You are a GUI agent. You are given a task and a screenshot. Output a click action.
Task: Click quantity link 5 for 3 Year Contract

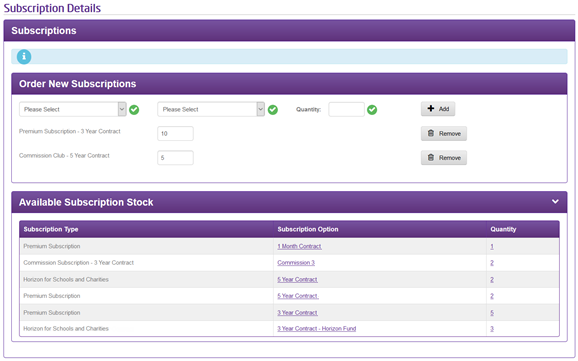coord(492,313)
